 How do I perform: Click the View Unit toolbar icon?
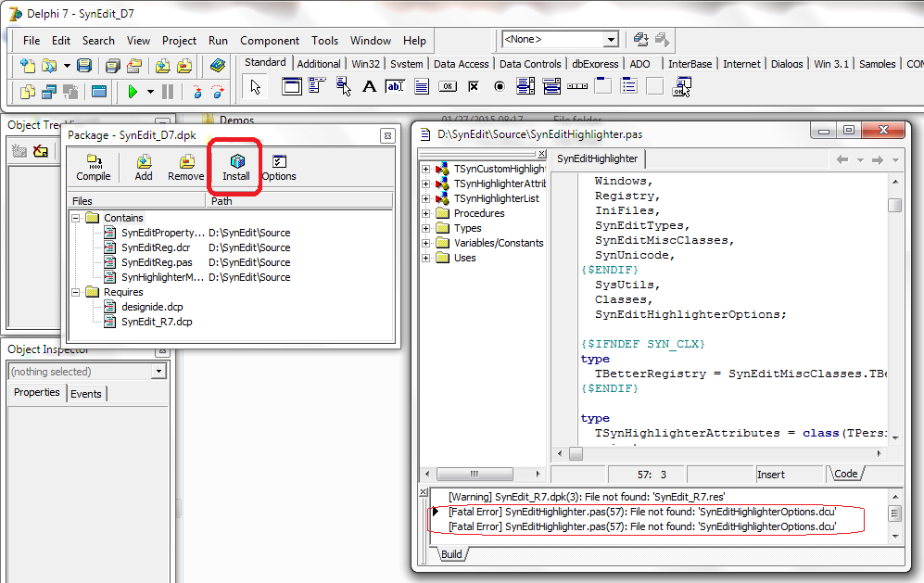[28, 92]
